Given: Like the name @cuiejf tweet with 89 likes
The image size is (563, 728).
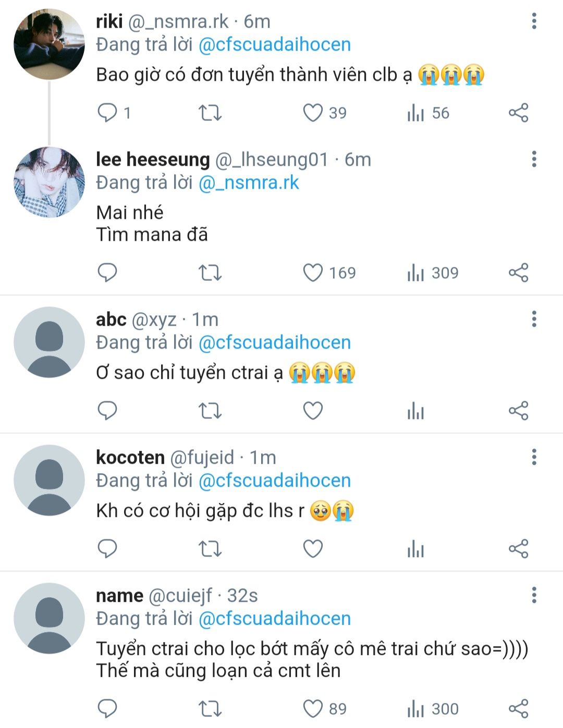Looking at the screenshot, I should 324,708.
